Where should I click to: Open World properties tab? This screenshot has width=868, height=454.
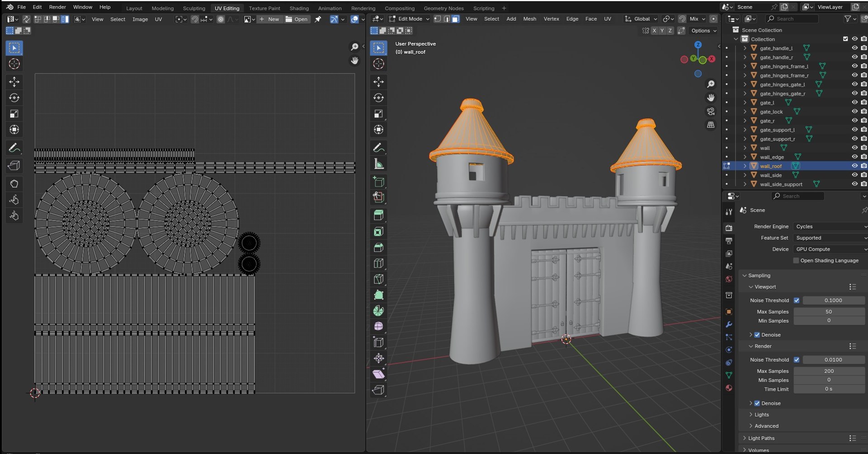729,279
